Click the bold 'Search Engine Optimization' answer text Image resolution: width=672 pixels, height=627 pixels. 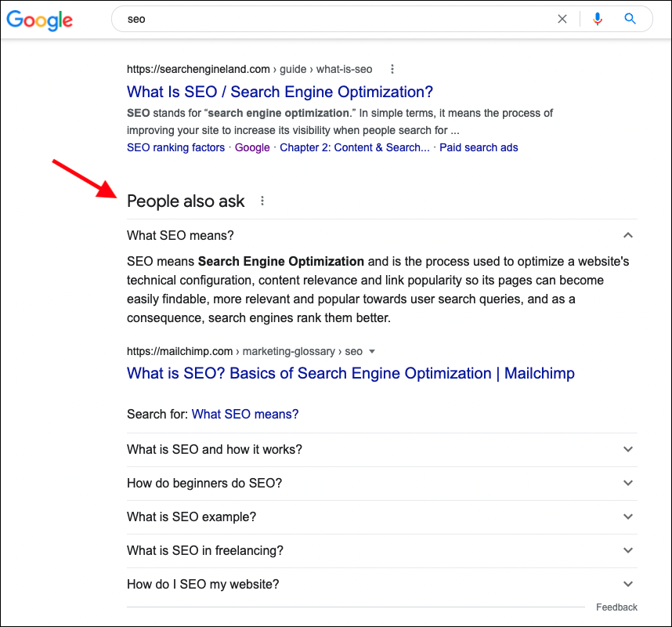click(280, 261)
